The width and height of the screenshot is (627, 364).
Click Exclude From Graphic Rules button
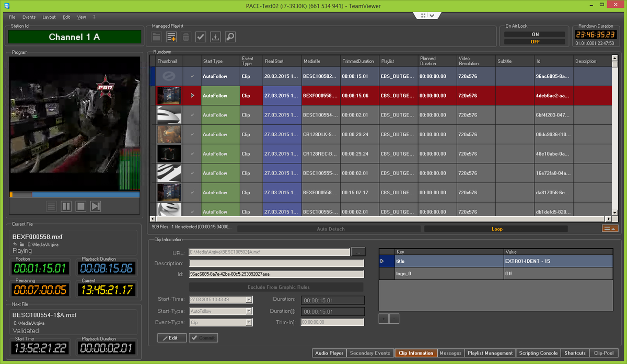pos(276,287)
